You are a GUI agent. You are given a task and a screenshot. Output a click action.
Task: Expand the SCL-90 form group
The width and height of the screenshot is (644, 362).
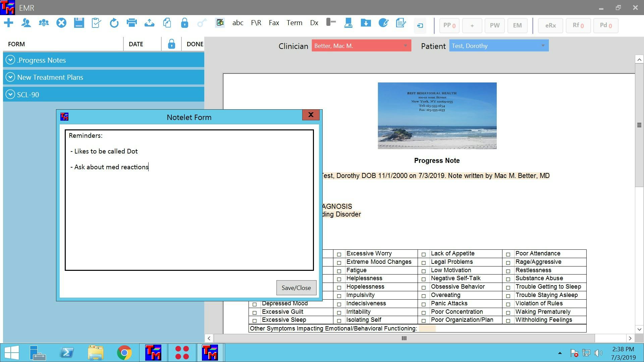point(10,95)
